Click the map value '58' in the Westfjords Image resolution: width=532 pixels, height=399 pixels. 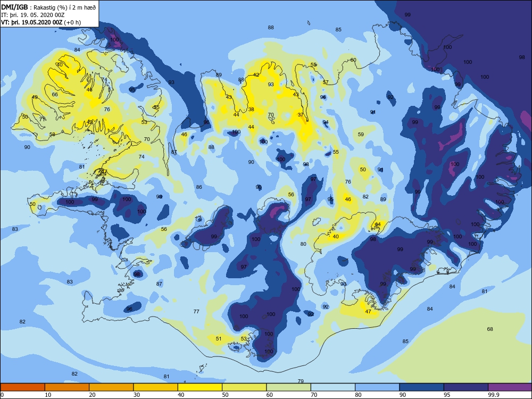tap(52, 135)
